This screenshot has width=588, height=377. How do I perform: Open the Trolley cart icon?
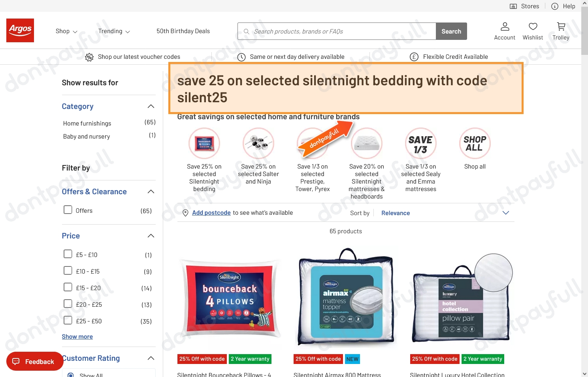tap(561, 26)
